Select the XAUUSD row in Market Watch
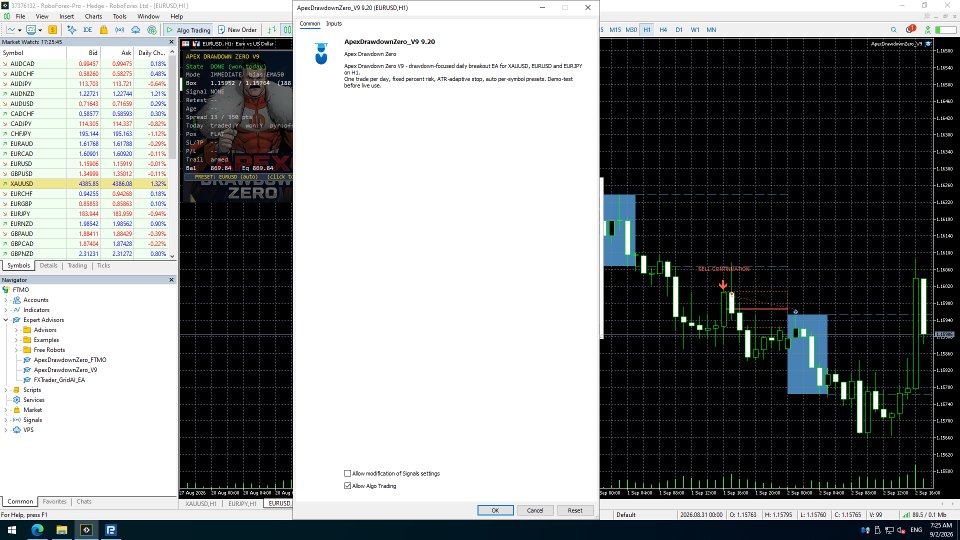The width and height of the screenshot is (960, 540). 84,184
